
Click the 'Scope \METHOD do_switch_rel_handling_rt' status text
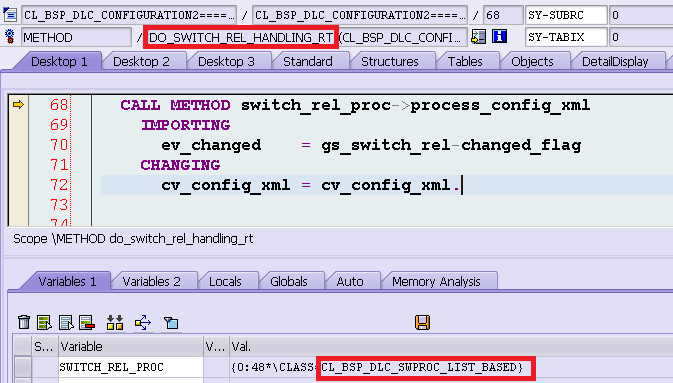(x=133, y=239)
